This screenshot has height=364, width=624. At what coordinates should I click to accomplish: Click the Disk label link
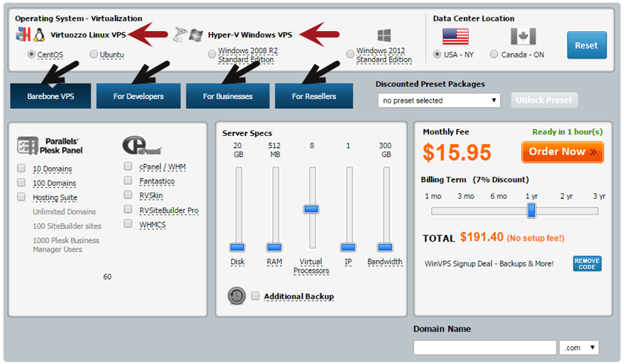coord(238,262)
